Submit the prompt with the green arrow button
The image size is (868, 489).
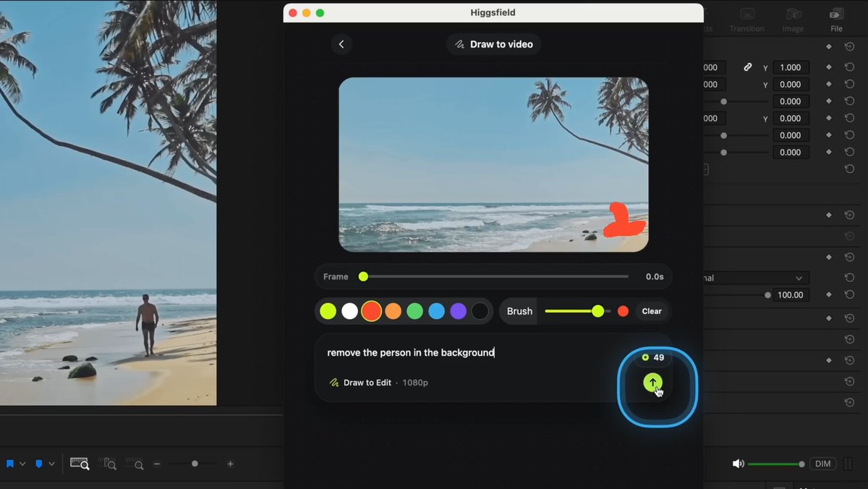(652, 383)
